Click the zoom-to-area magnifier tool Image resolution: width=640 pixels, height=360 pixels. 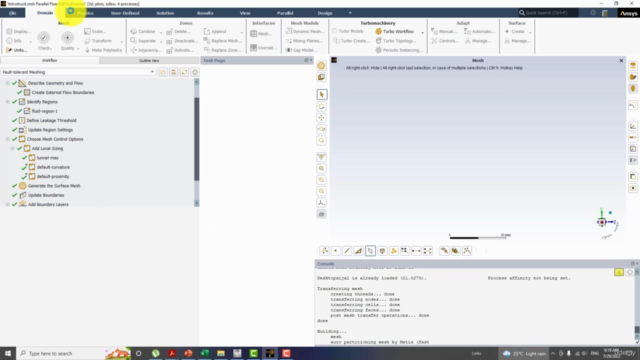coord(322,141)
